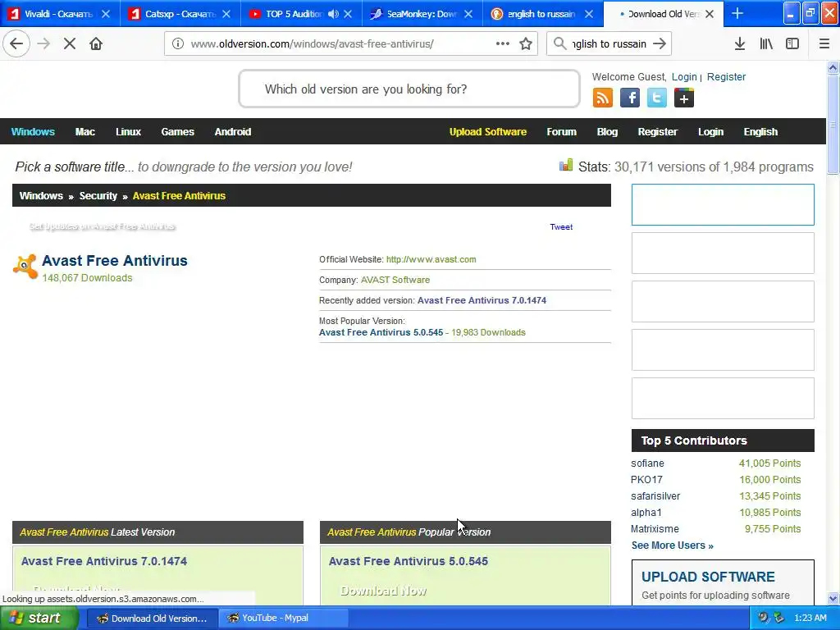This screenshot has height=630, width=840.
Task: Mute audio on TOP 5 Audition tab
Action: pyautogui.click(x=333, y=13)
